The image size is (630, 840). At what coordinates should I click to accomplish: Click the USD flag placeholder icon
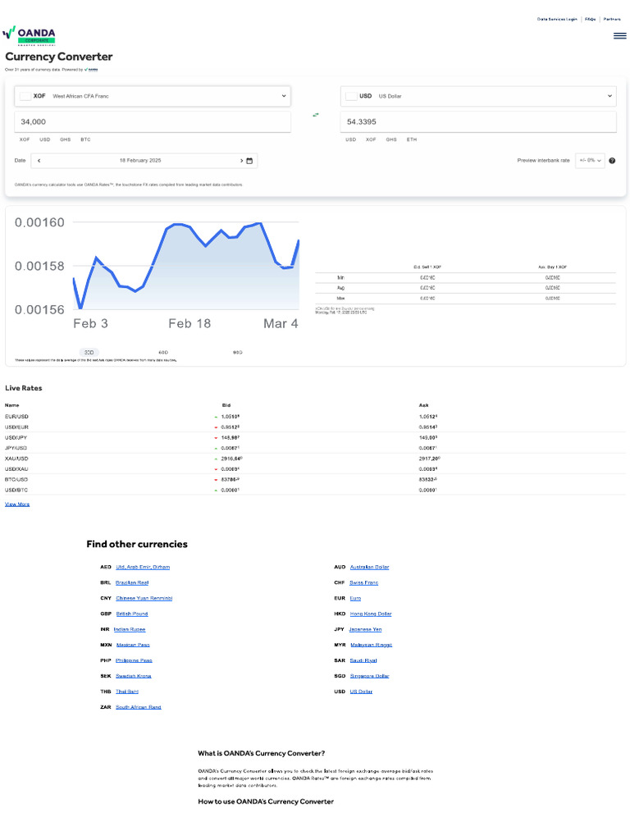tap(351, 97)
